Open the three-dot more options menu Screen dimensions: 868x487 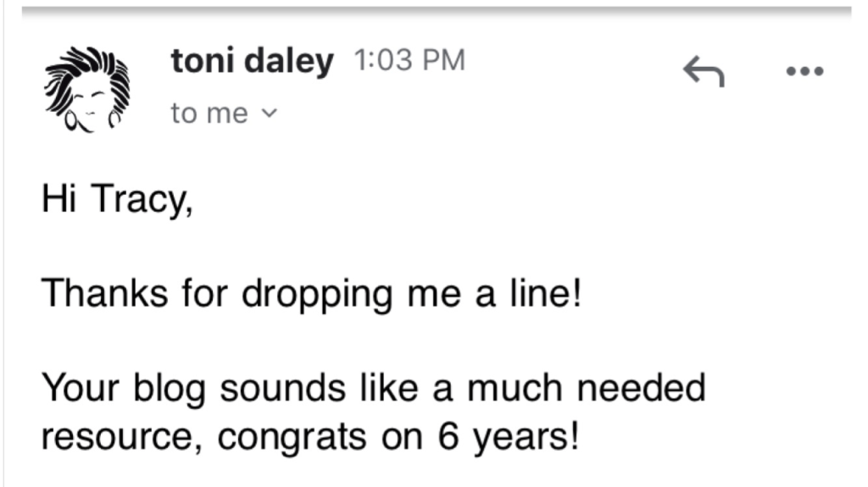click(x=804, y=72)
